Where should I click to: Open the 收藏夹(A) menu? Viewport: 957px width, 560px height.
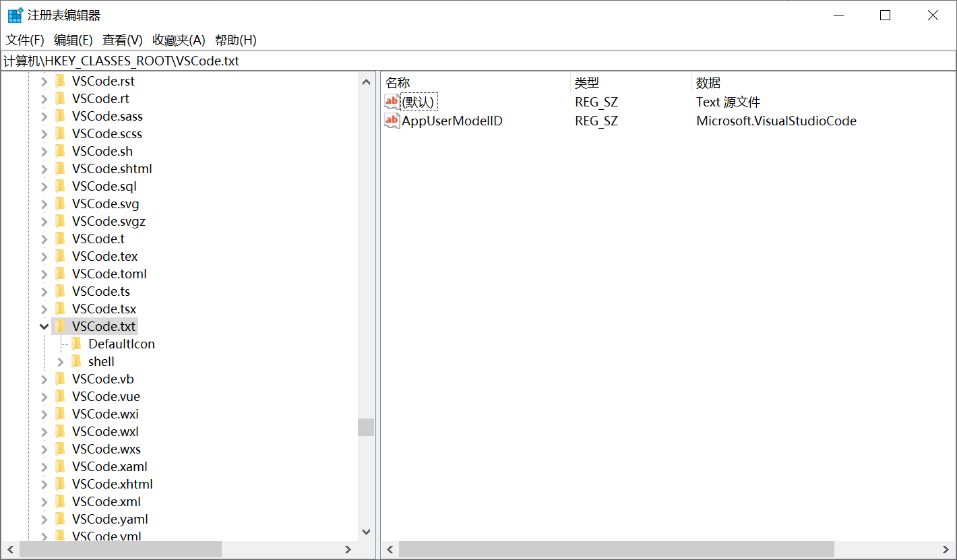point(179,40)
